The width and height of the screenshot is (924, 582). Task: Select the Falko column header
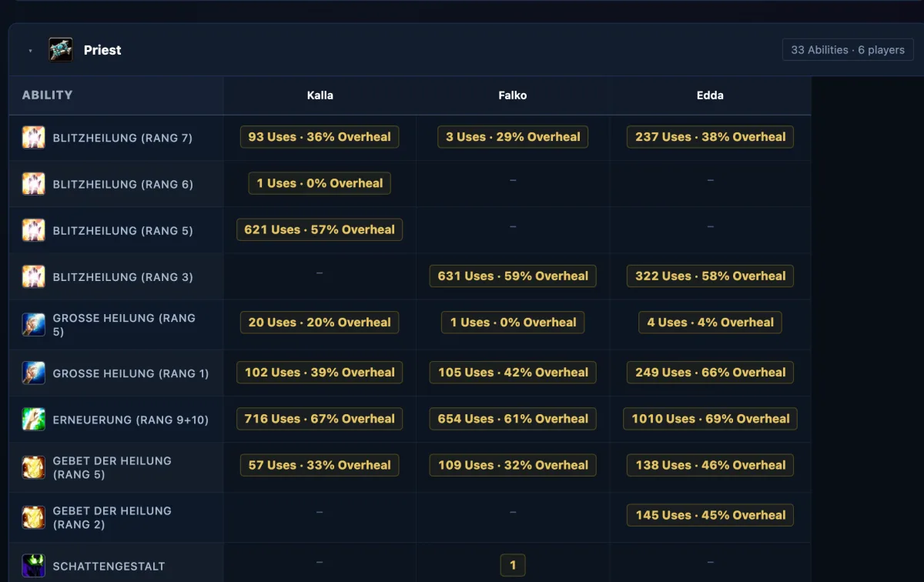513,95
